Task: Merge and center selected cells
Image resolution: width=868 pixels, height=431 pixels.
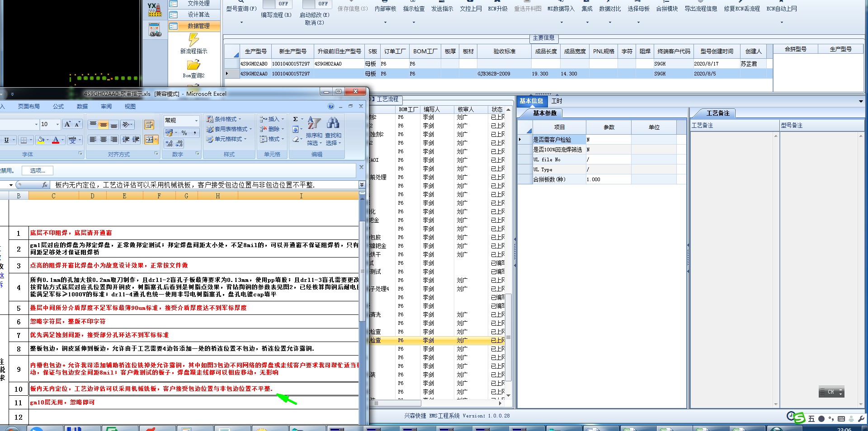Action: point(149,140)
